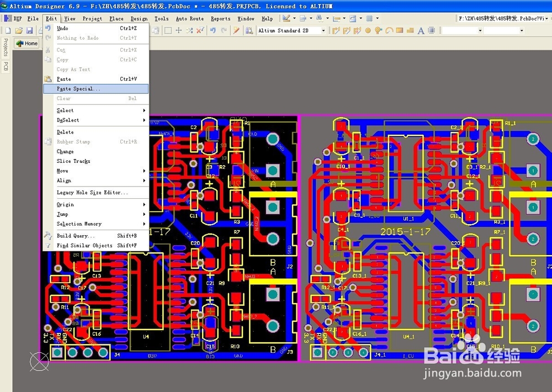Viewport: 552px width, 392px height.
Task: Expand the Move submenu
Action: click(x=95, y=171)
